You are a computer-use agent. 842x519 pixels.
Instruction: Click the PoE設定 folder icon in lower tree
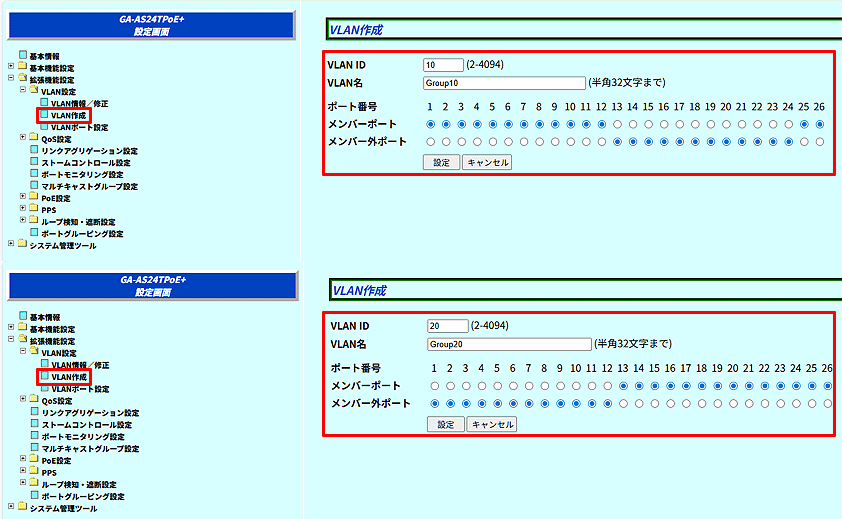[x=34, y=460]
